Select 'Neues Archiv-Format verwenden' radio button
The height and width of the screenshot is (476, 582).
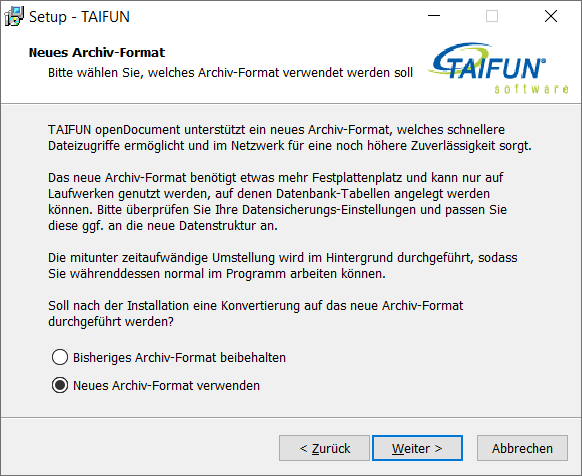pos(60,385)
